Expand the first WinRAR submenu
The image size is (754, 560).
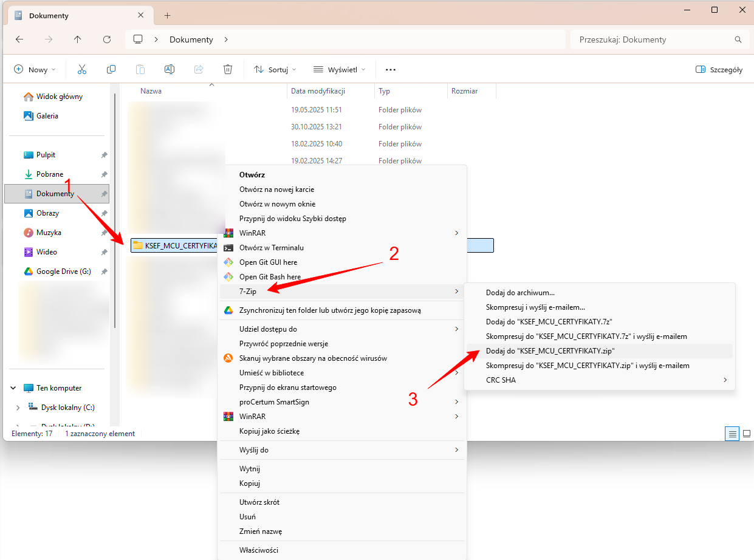pyautogui.click(x=457, y=233)
